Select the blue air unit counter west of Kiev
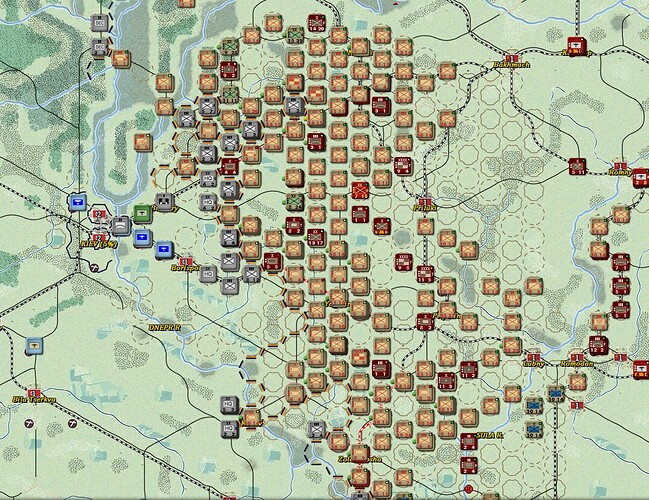The width and height of the screenshot is (649, 500). pyautogui.click(x=78, y=202)
